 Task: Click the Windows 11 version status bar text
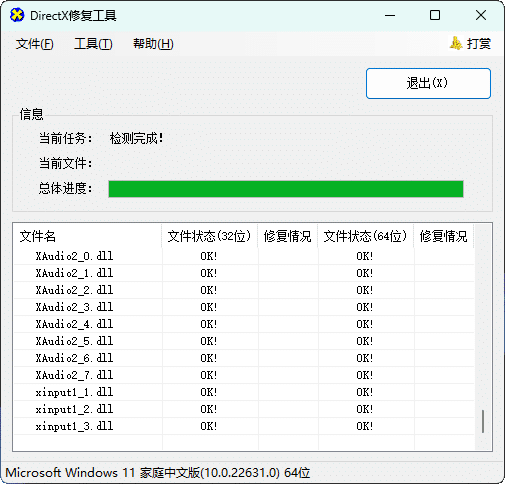tap(158, 473)
